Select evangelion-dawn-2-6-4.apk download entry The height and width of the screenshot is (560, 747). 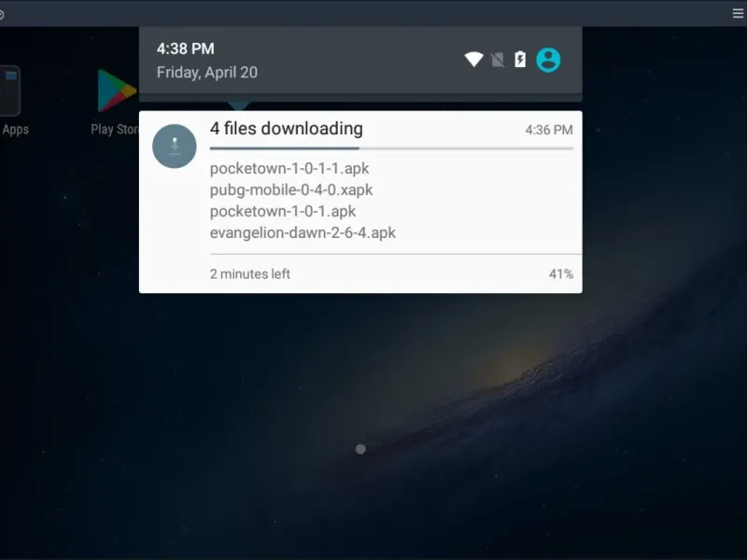click(303, 232)
